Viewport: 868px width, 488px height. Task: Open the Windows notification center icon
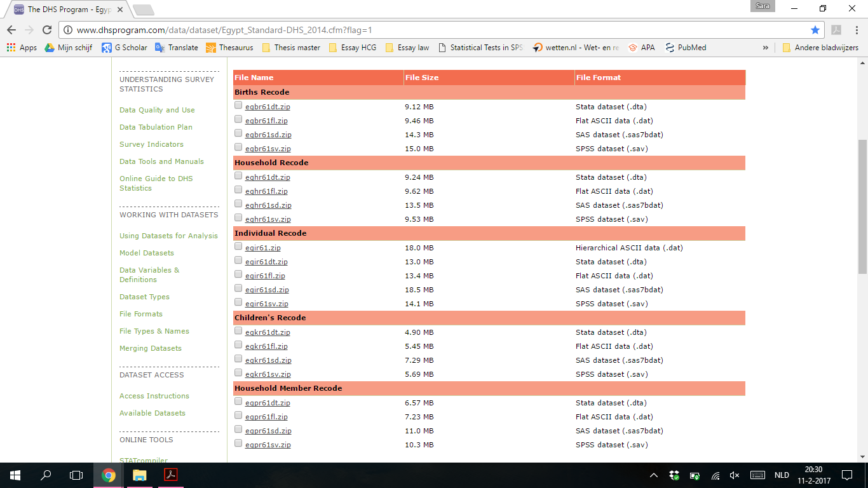pyautogui.click(x=846, y=475)
